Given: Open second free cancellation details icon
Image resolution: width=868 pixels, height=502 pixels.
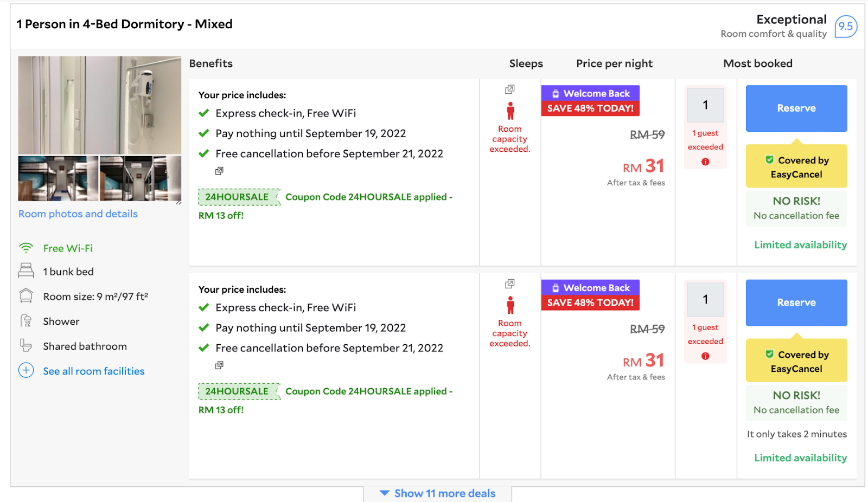Looking at the screenshot, I should [x=219, y=365].
